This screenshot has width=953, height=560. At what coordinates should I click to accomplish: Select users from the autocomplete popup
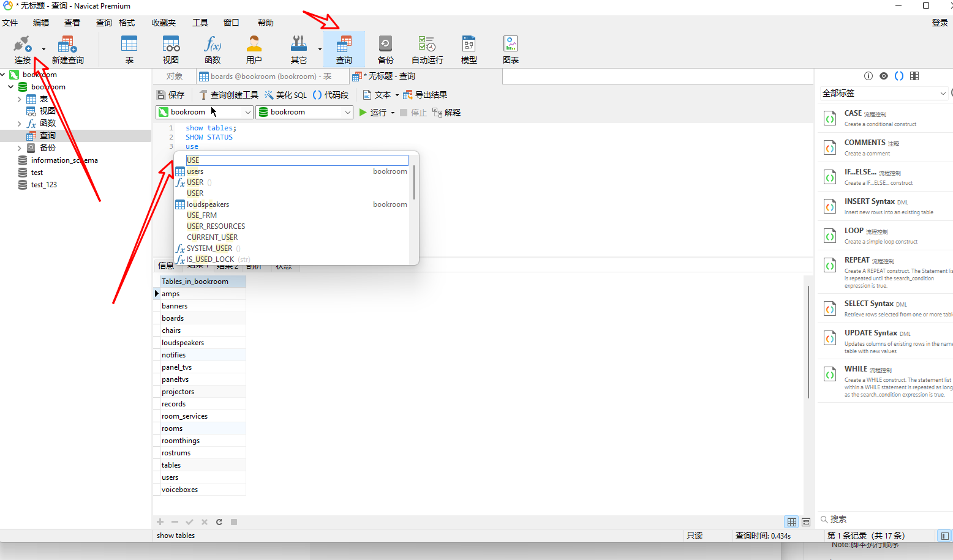point(195,171)
